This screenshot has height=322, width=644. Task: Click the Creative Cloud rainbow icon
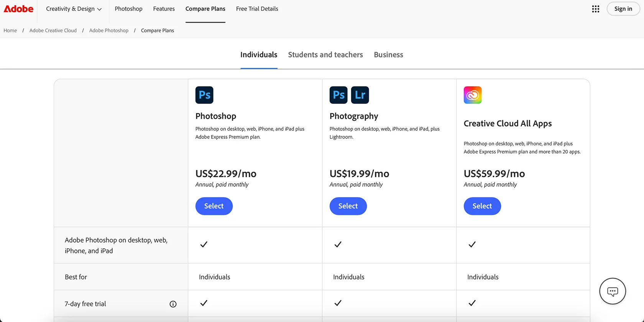pyautogui.click(x=472, y=95)
